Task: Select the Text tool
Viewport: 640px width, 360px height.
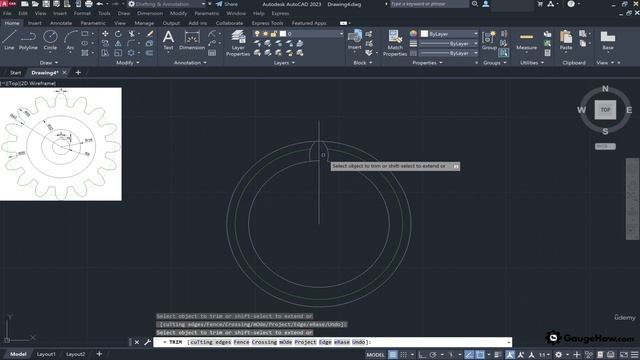Action: click(168, 40)
